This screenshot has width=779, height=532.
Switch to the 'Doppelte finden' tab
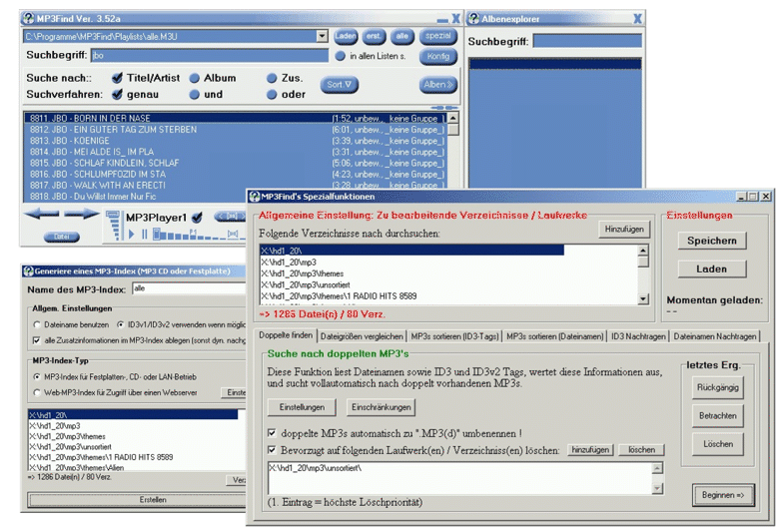pos(286,335)
